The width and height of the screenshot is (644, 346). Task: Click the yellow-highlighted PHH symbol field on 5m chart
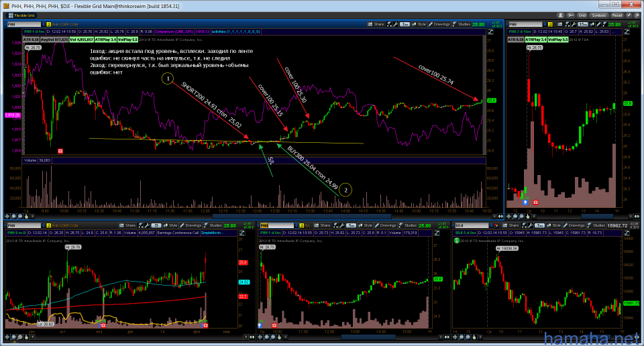point(277,225)
